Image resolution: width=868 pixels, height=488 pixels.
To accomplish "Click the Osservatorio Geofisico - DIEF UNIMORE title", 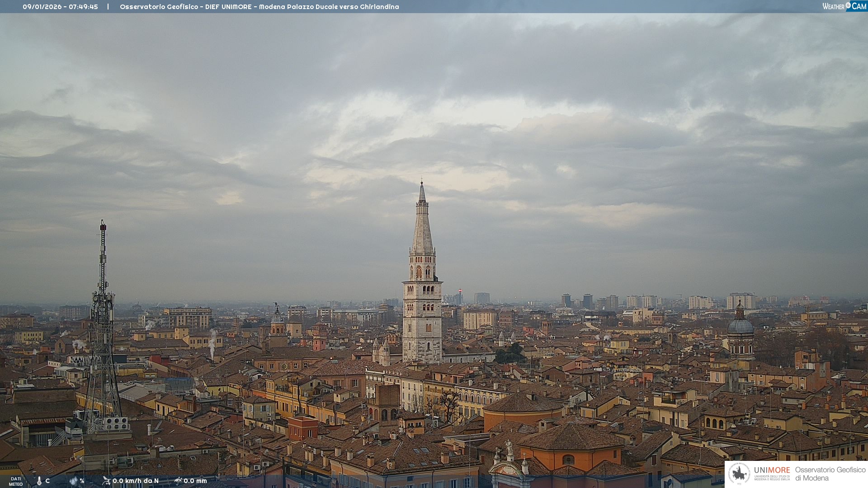I will coord(185,7).
